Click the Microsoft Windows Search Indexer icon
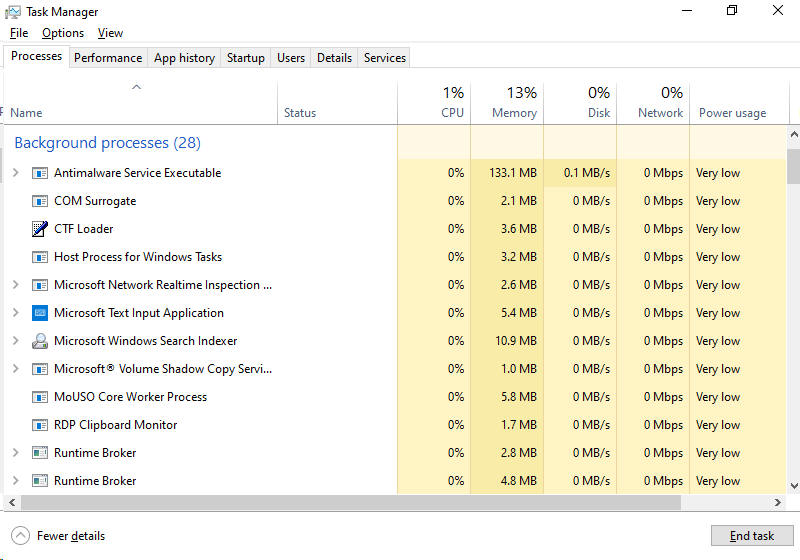 coord(40,341)
